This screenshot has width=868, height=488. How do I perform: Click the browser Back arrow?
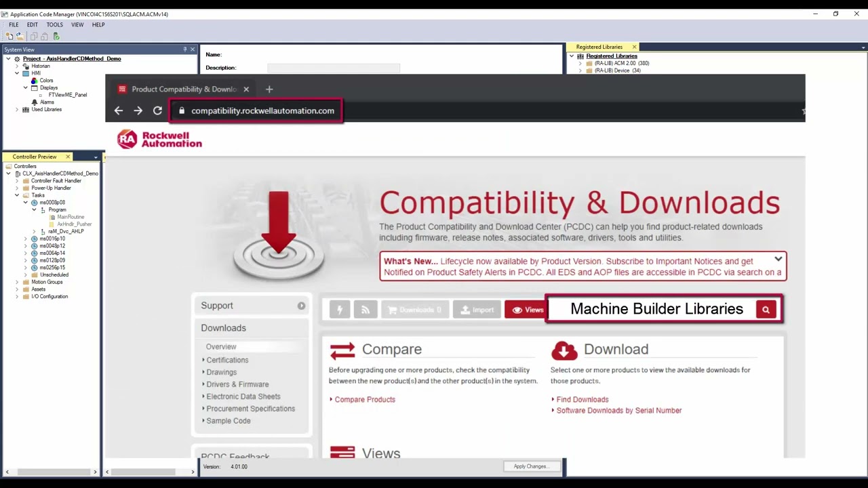(119, 110)
